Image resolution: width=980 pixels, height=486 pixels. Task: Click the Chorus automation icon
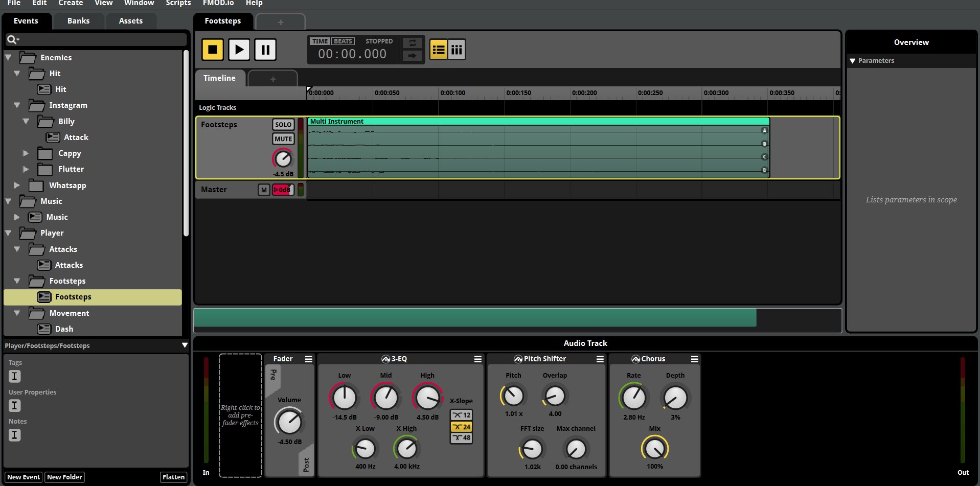tap(635, 359)
